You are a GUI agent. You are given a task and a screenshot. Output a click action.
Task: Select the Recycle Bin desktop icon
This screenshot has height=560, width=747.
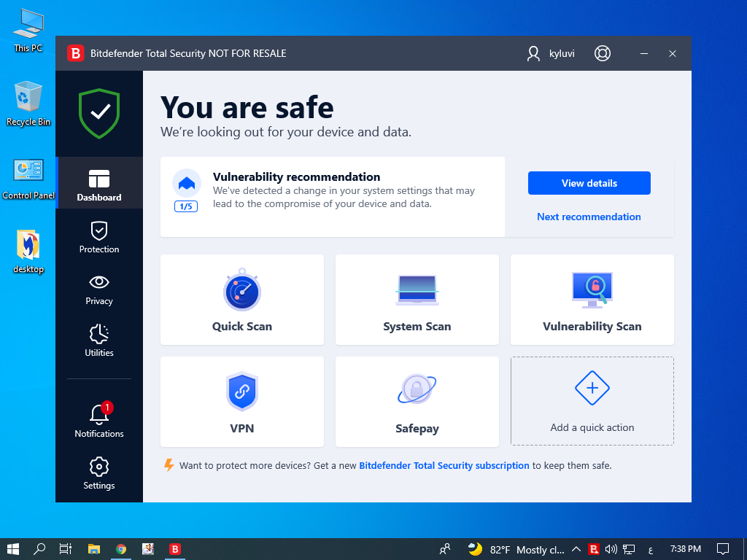pos(28,104)
